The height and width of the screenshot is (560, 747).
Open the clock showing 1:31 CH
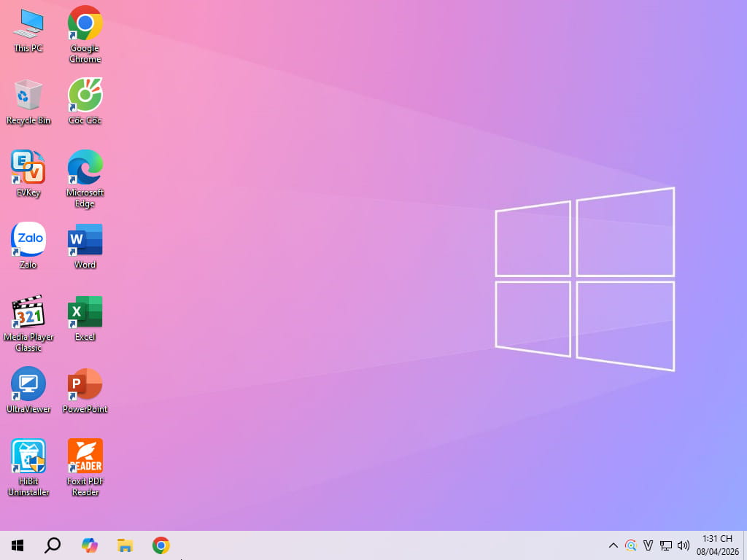coord(718,545)
